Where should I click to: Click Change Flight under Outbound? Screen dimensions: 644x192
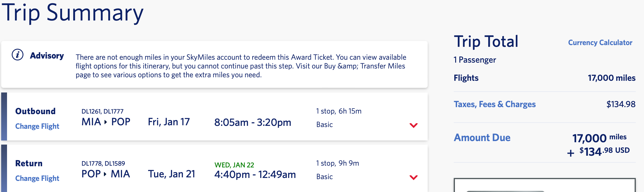(x=37, y=126)
